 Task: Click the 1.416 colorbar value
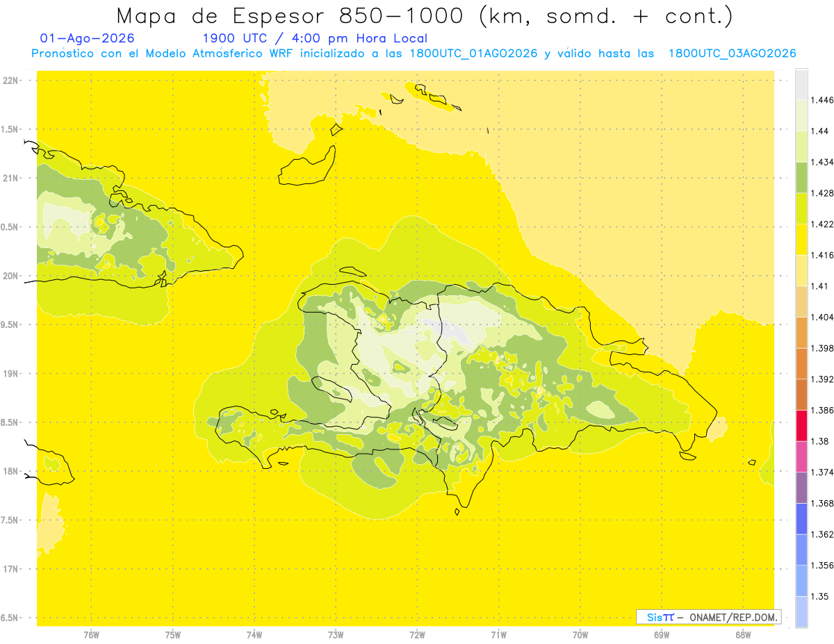pos(822,255)
